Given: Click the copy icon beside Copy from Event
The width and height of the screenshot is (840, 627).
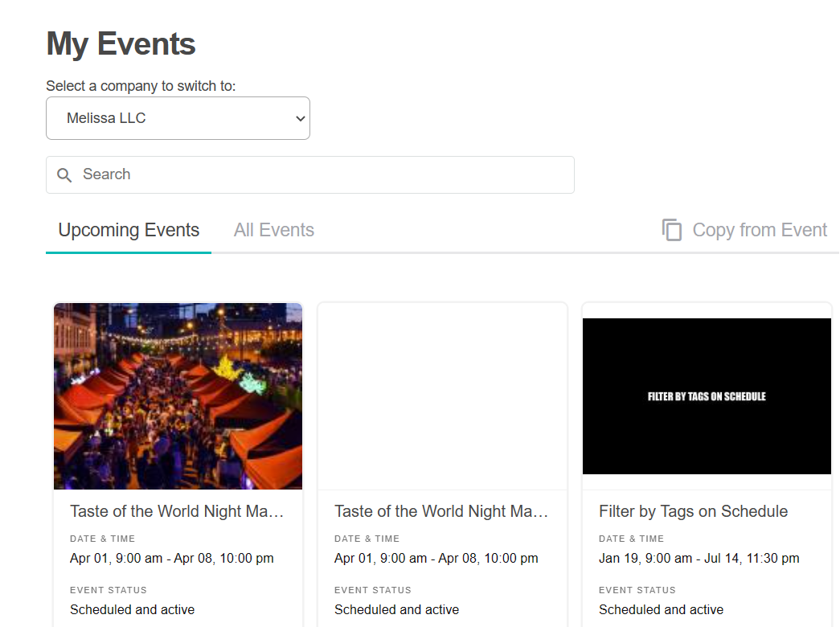Looking at the screenshot, I should [672, 230].
